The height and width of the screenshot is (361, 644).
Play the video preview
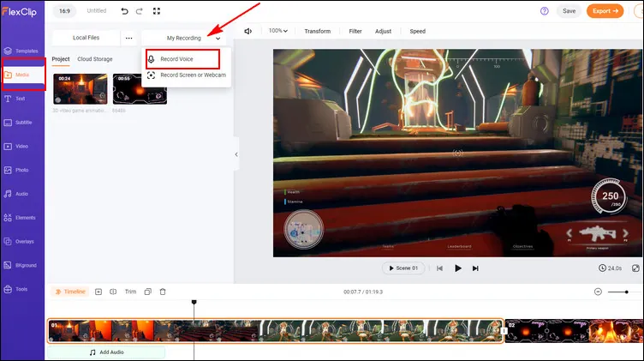(458, 268)
